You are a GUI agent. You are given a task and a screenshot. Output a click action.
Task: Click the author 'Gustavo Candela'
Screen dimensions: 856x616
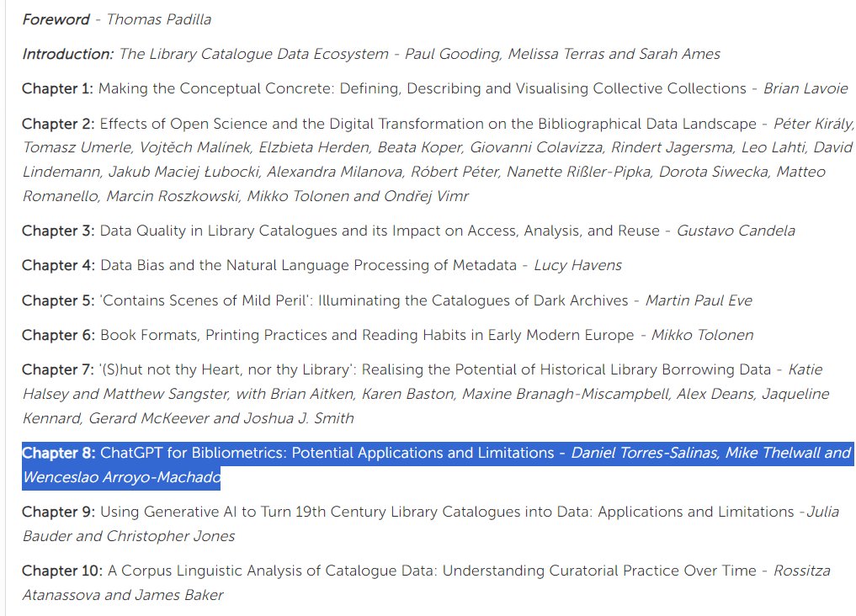click(736, 231)
